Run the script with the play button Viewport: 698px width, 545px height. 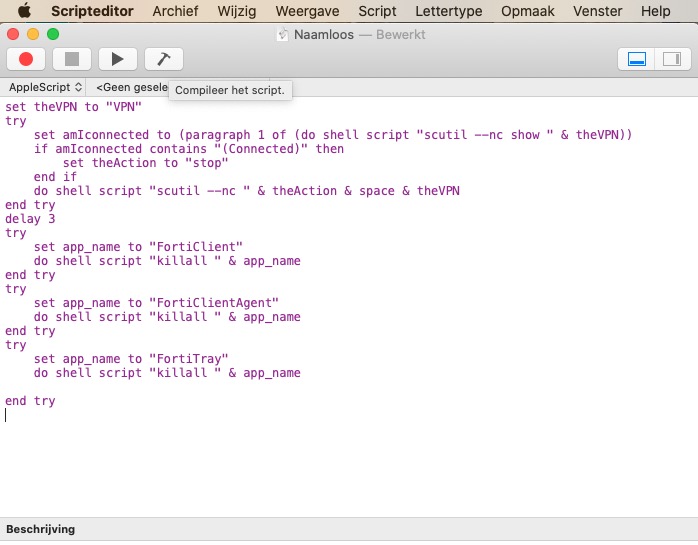117,60
